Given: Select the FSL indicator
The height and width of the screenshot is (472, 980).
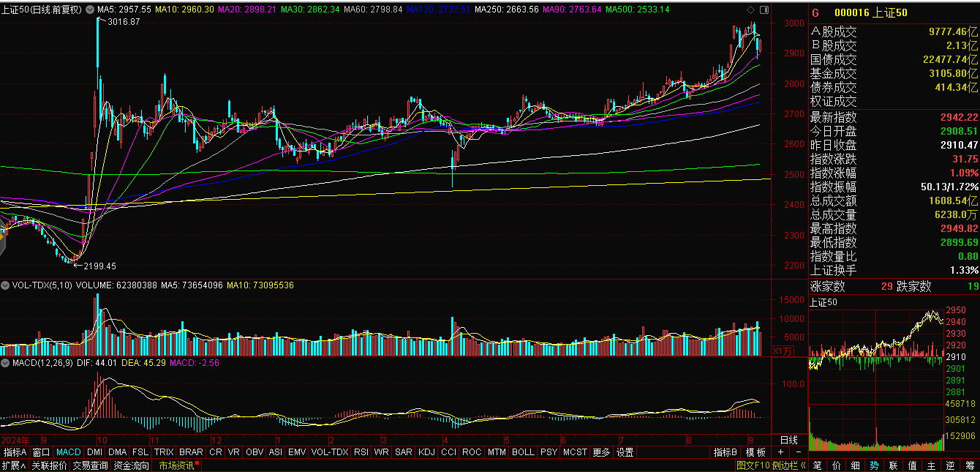Looking at the screenshot, I should [x=140, y=452].
